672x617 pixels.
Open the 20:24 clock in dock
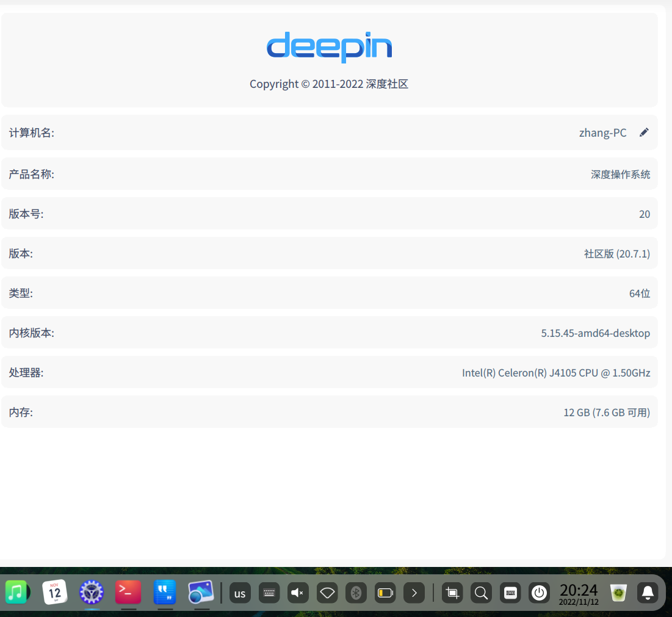579,593
